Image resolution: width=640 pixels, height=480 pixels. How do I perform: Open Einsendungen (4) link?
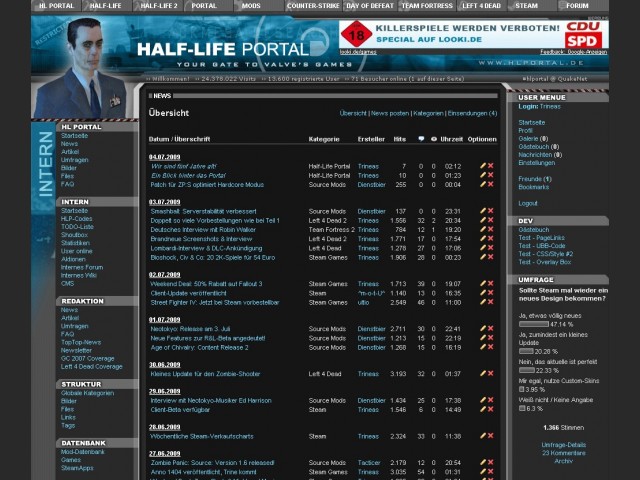point(472,113)
